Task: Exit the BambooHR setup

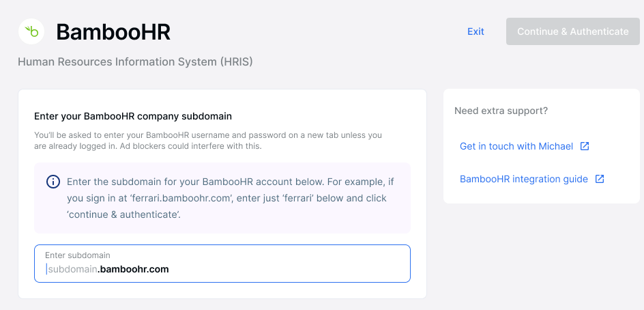Action: (x=475, y=31)
